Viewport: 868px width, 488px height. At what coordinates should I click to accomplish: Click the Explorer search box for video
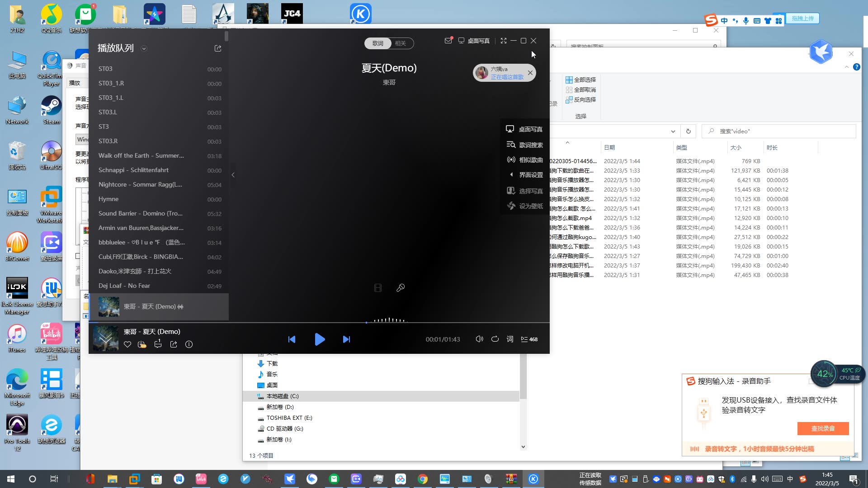779,131
